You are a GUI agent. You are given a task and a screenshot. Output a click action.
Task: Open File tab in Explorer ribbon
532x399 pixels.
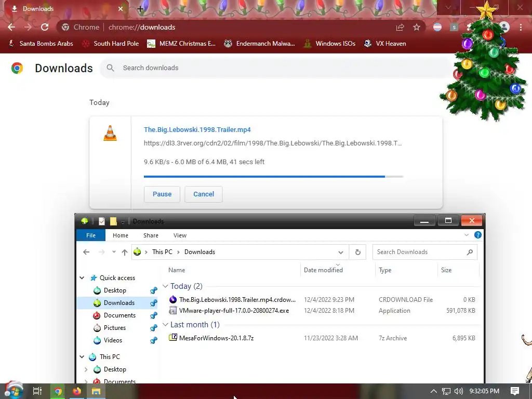click(90, 235)
